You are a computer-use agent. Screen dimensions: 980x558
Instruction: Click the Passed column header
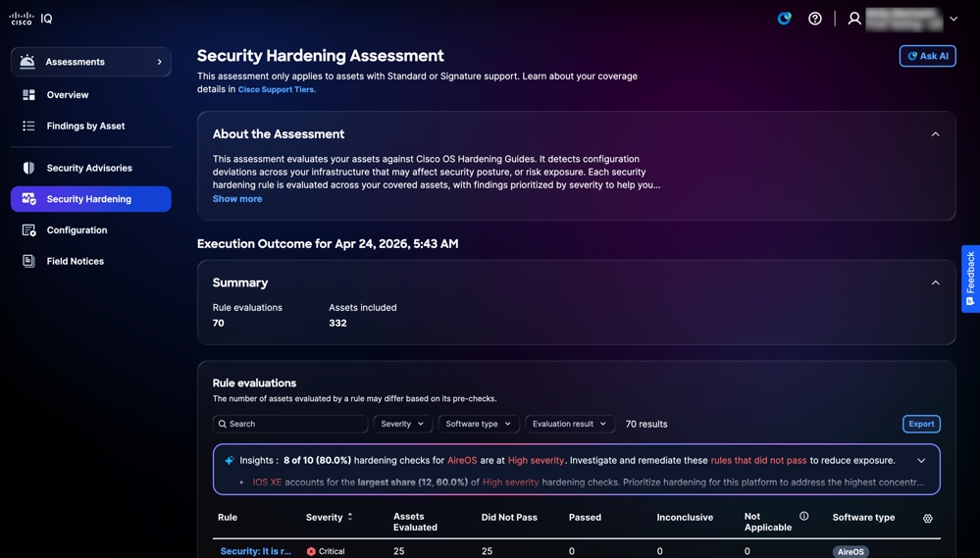tap(585, 518)
